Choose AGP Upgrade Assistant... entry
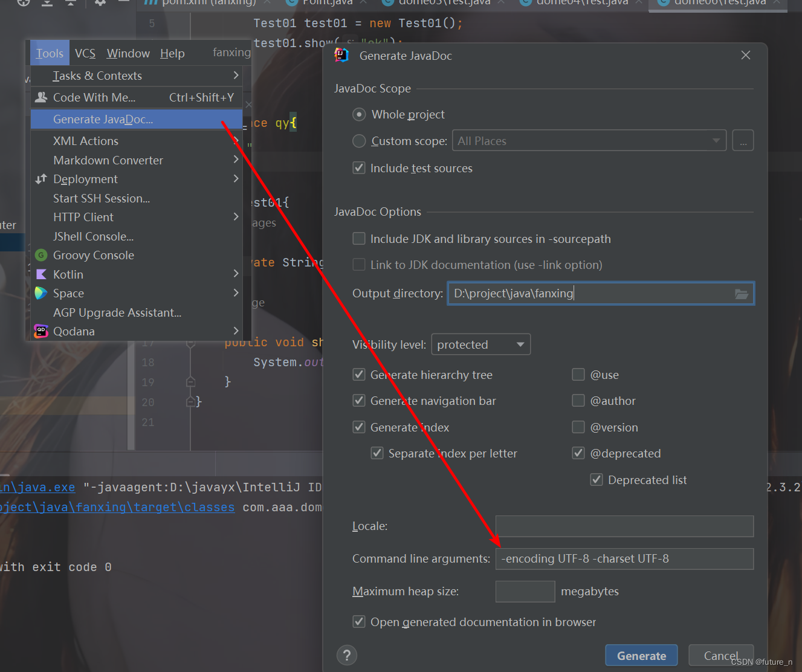The image size is (802, 672). [137, 312]
